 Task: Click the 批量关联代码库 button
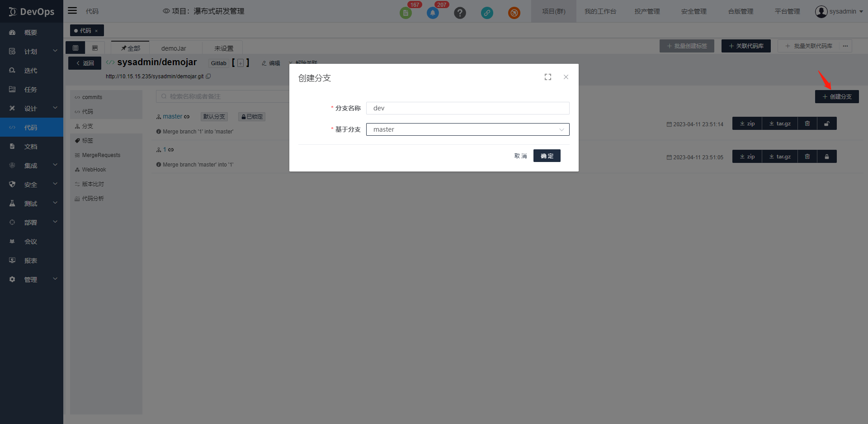809,46
